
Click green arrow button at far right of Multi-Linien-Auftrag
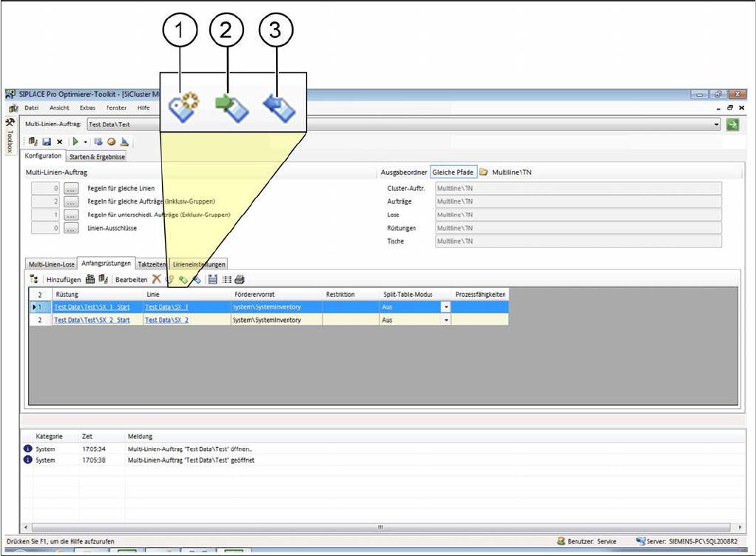(x=732, y=124)
